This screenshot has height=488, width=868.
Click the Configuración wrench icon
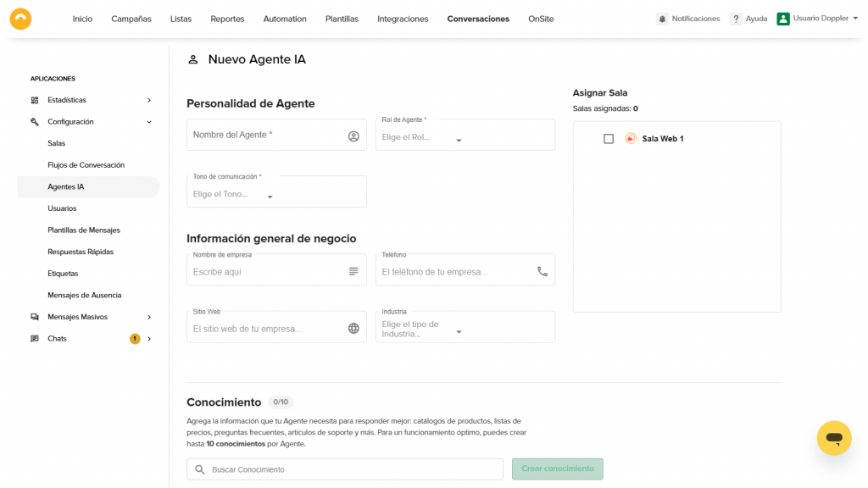click(35, 122)
